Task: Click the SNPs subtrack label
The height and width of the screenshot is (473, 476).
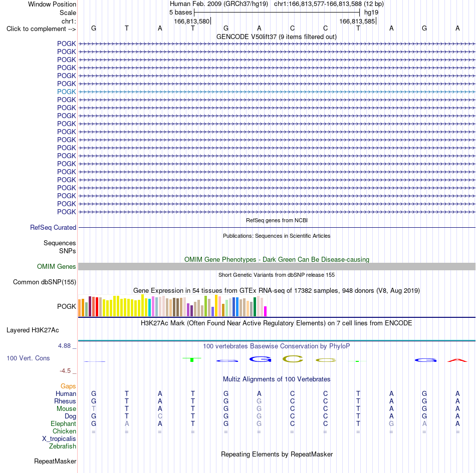Action: click(68, 251)
